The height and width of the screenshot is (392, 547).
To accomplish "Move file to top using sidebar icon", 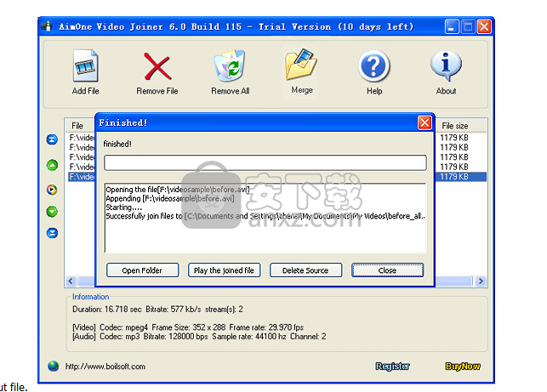I will click(52, 140).
